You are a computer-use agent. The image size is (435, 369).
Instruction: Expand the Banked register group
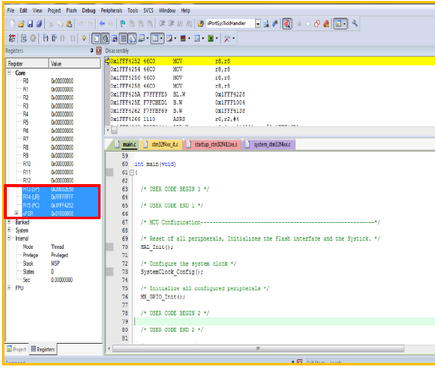coord(10,222)
